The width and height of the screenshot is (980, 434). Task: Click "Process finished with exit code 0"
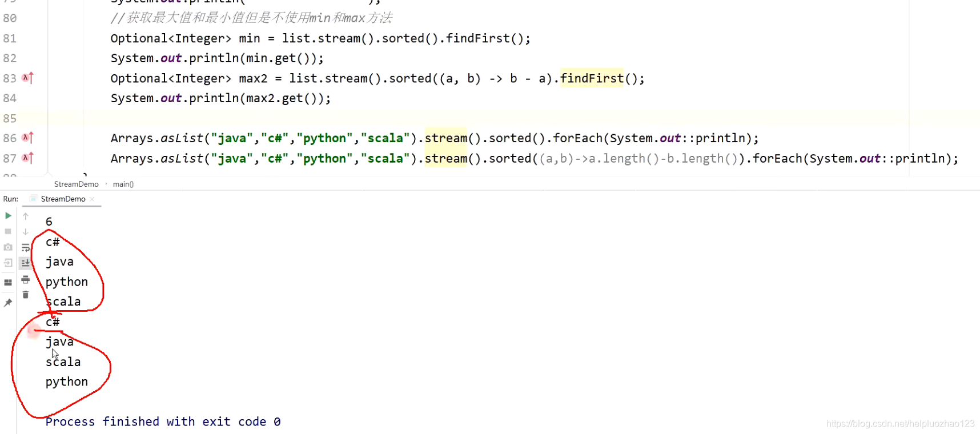(x=163, y=421)
